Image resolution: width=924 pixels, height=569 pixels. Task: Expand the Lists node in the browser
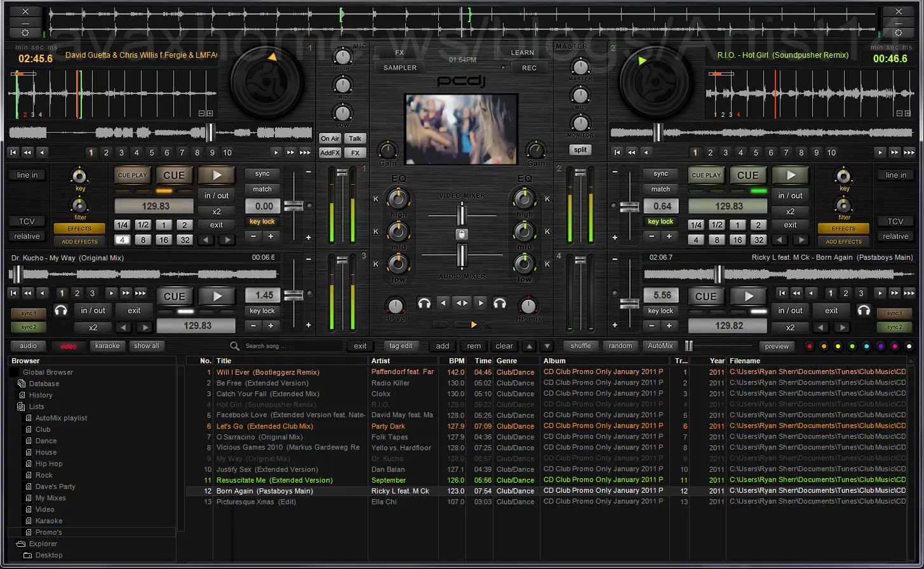coord(22,406)
